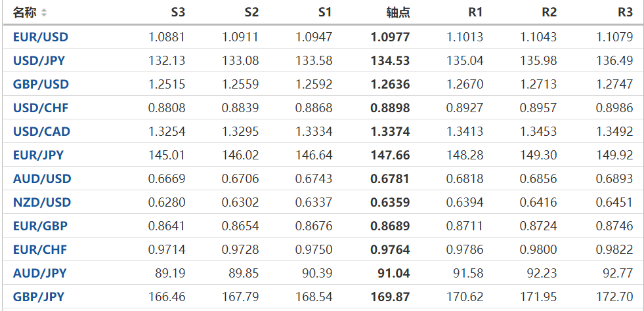Open the GBP/USD currency pair link
Screen dimensions: 644x311
[x=41, y=85]
